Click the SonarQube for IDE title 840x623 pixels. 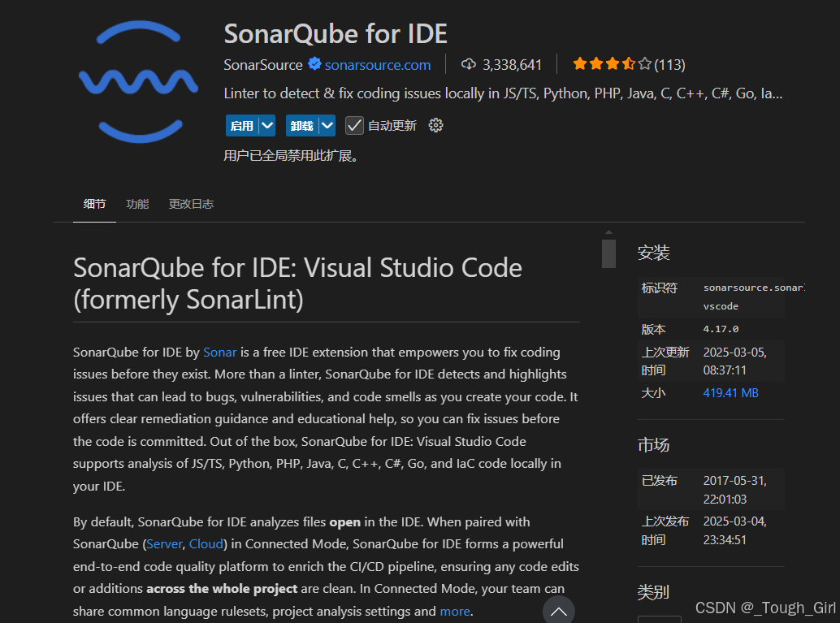tap(336, 33)
